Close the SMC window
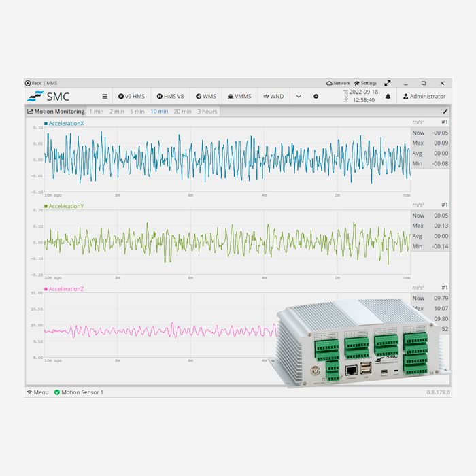Screen dimensions: 476x476 tap(442, 83)
